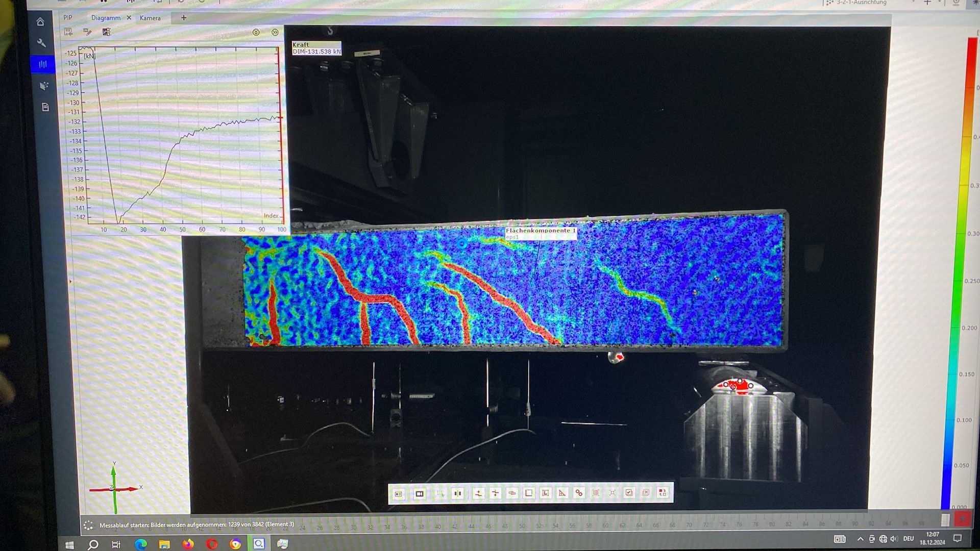Open Windows taskbar search
Screen dimensions: 980x551
click(93, 544)
